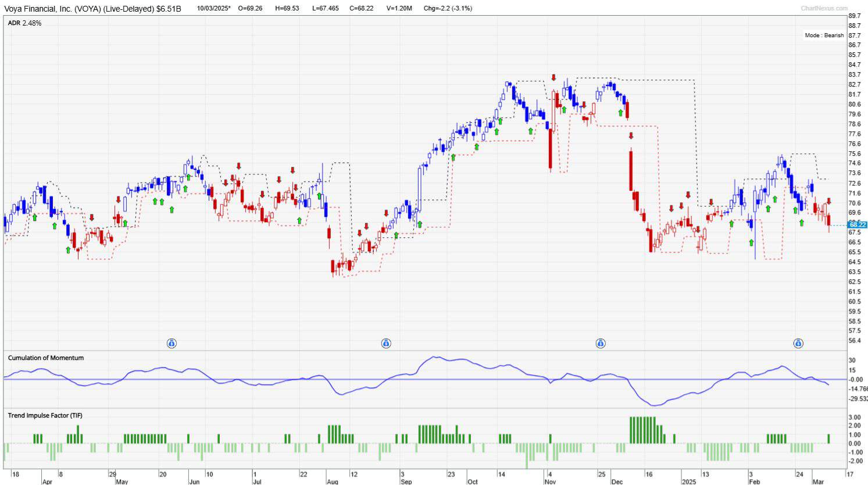868x485 pixels.
Task: Click the Voya Financial, Inc. (VOYA) chart title
Action: [x=93, y=9]
